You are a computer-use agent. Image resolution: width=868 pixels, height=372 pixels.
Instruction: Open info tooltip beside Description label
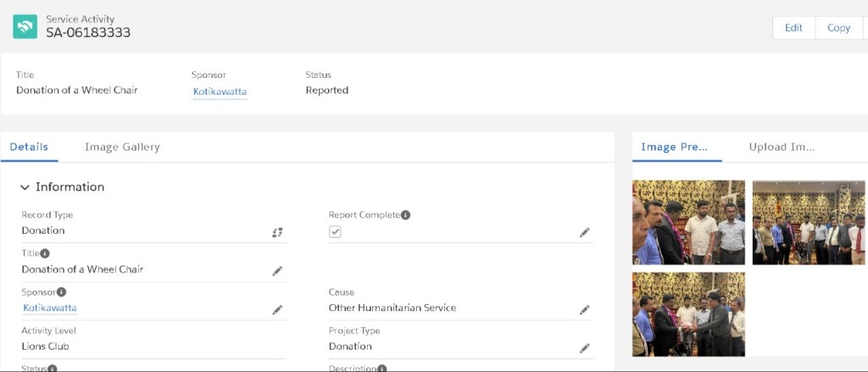pos(382,369)
